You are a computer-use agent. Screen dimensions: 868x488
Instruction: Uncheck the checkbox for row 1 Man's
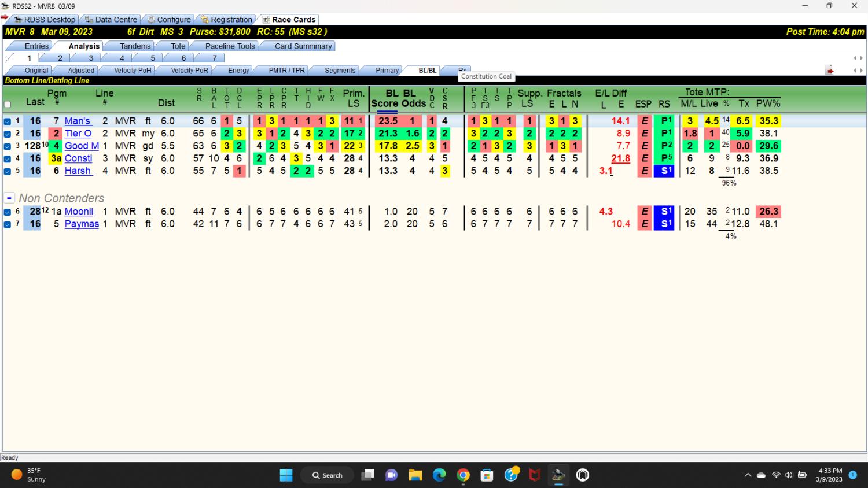coord(8,121)
